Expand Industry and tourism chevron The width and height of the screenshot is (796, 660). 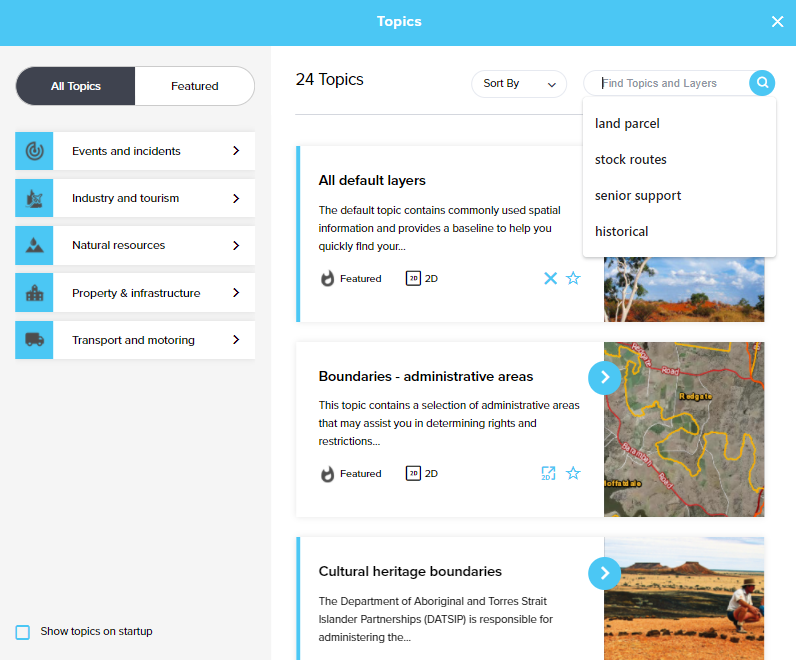(236, 199)
